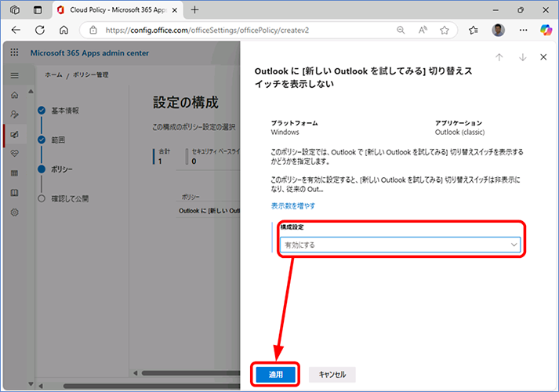Open the tab actions menu icon

click(x=38, y=10)
